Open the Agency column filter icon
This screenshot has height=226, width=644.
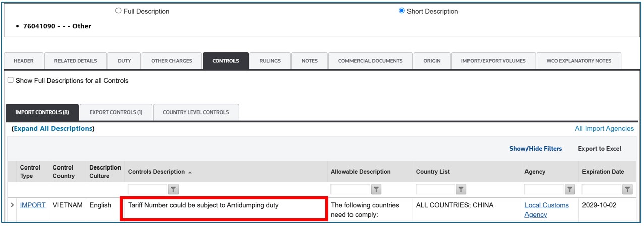pos(570,190)
